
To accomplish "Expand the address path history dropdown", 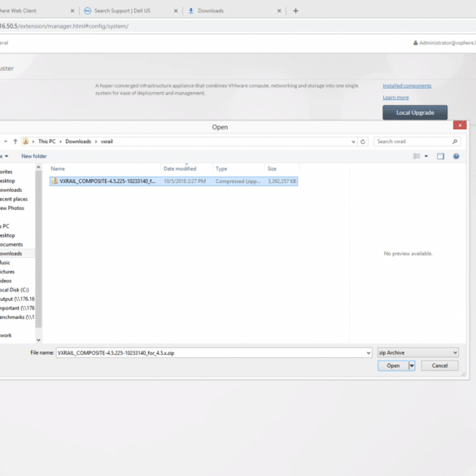I will point(353,142).
